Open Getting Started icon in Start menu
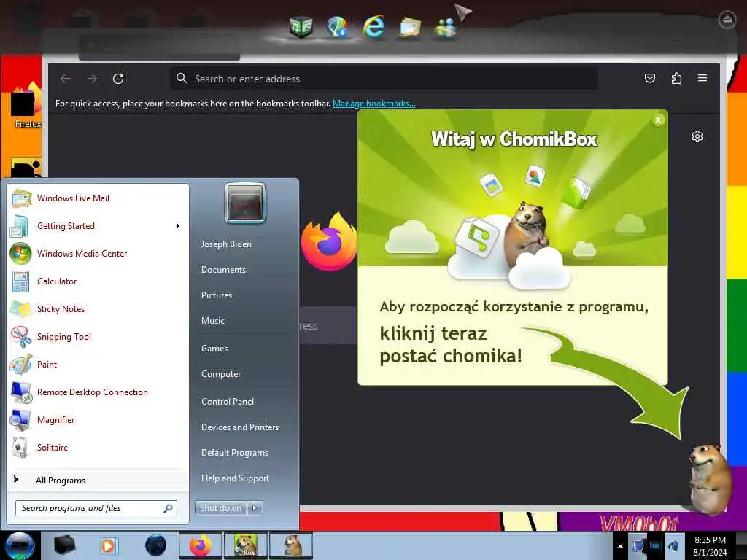 pos(20,226)
